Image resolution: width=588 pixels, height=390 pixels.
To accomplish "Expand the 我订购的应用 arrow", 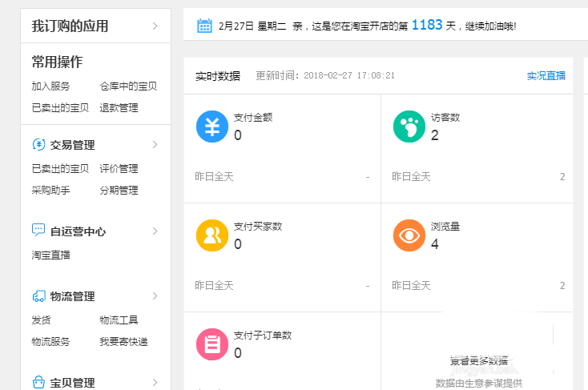I will 155,26.
